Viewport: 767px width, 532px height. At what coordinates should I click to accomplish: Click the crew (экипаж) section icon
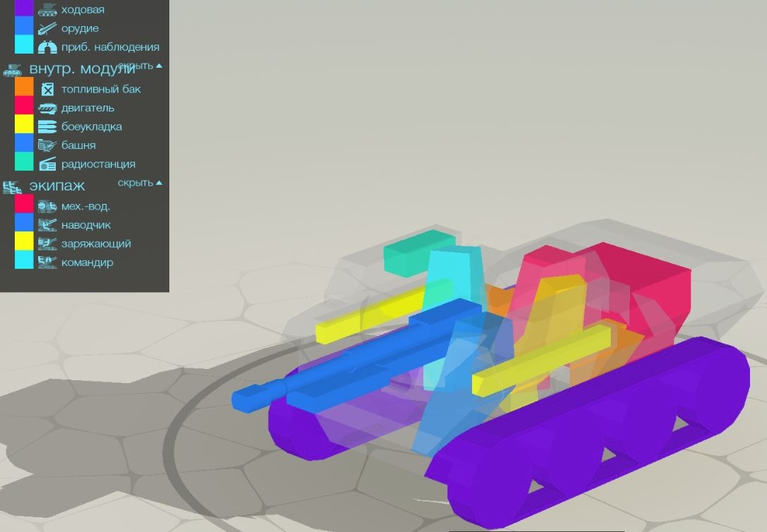(x=12, y=187)
